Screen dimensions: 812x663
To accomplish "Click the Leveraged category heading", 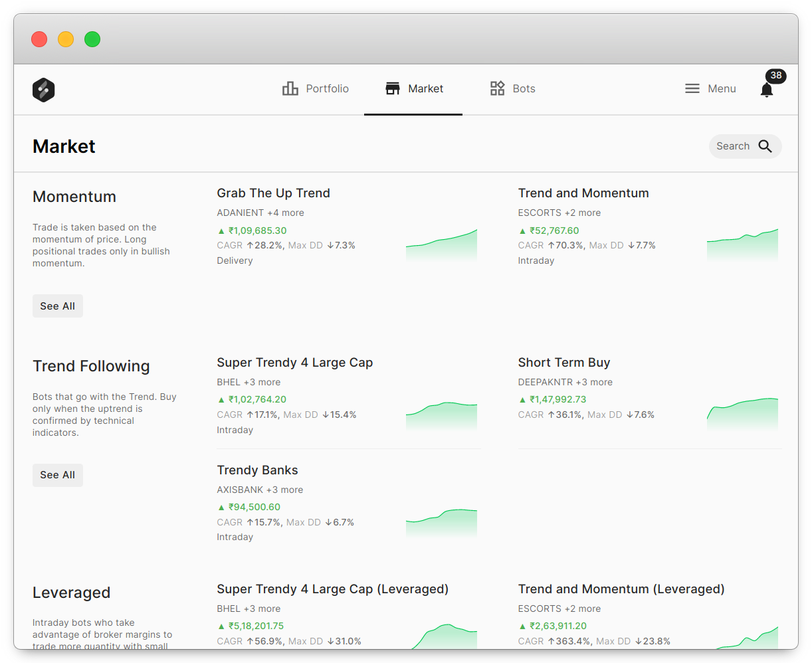I will pyautogui.click(x=72, y=593).
